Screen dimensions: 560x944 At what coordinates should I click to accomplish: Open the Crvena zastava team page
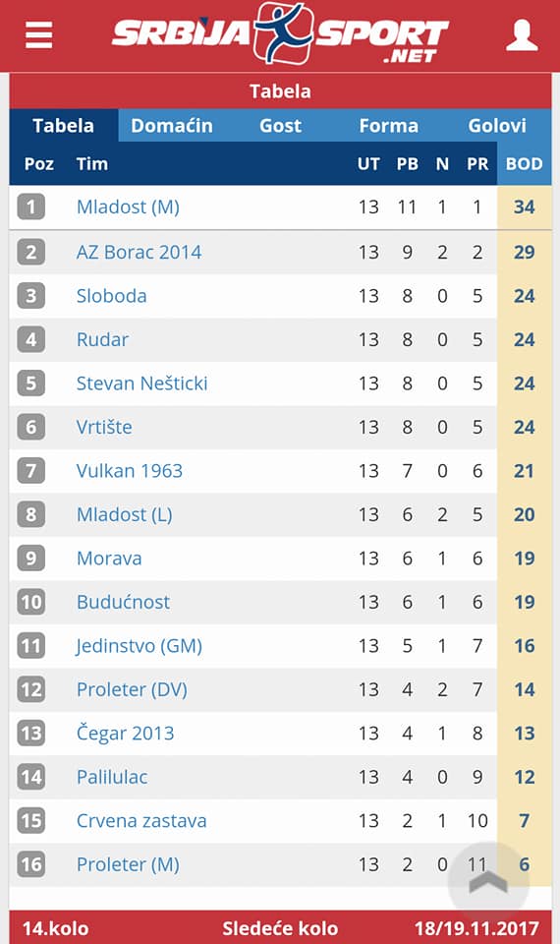pos(141,820)
